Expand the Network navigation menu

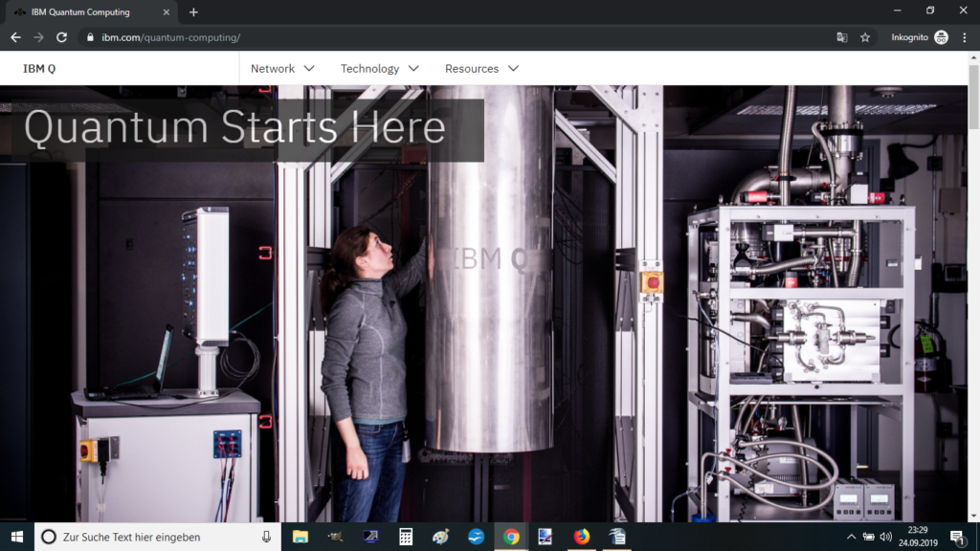coord(282,69)
